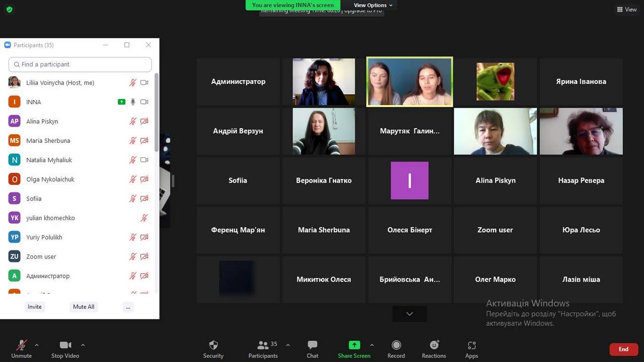End the meeting
This screenshot has width=644, height=362.
(623, 349)
